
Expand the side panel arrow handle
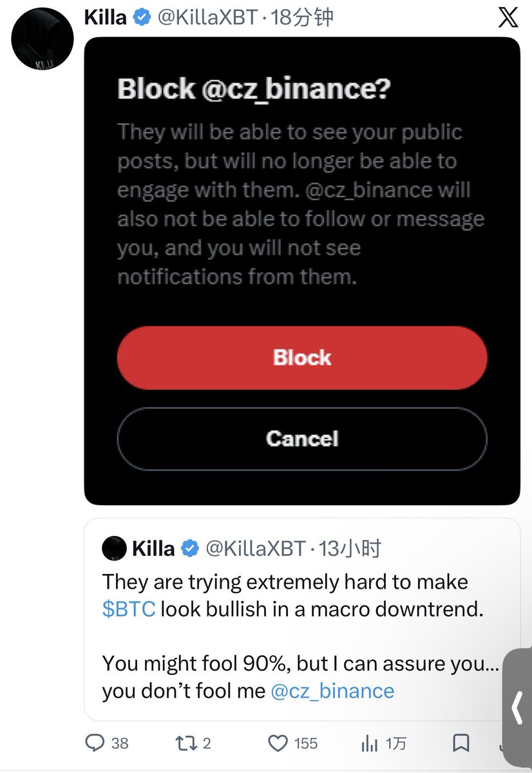tap(517, 709)
